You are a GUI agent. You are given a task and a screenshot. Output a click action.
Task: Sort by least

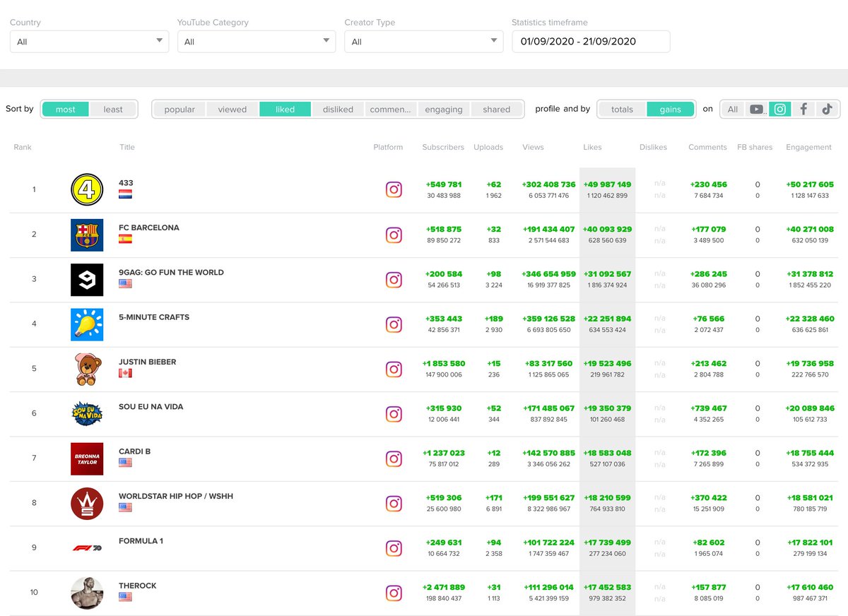pyautogui.click(x=113, y=109)
